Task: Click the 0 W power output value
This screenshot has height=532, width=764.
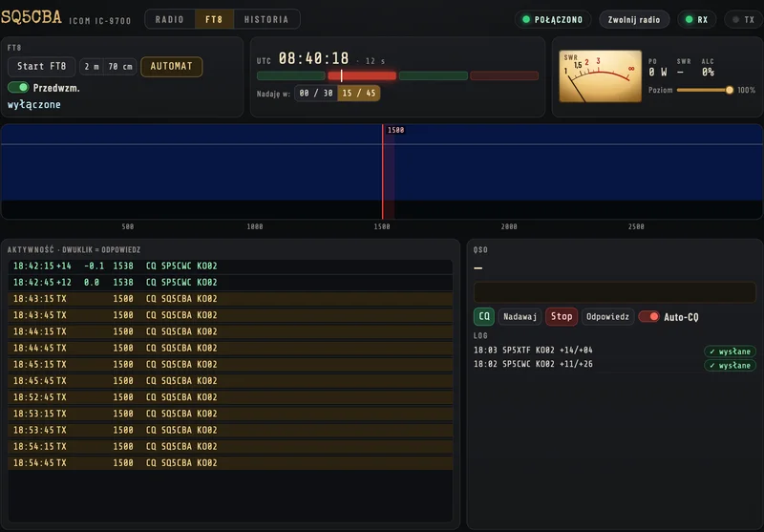Action: pos(658,72)
